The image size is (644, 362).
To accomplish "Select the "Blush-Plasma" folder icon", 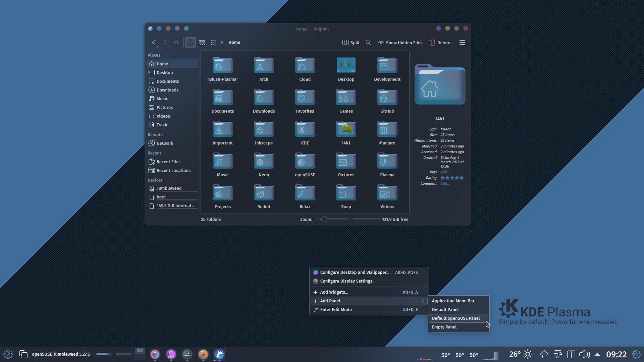I will pos(223,65).
